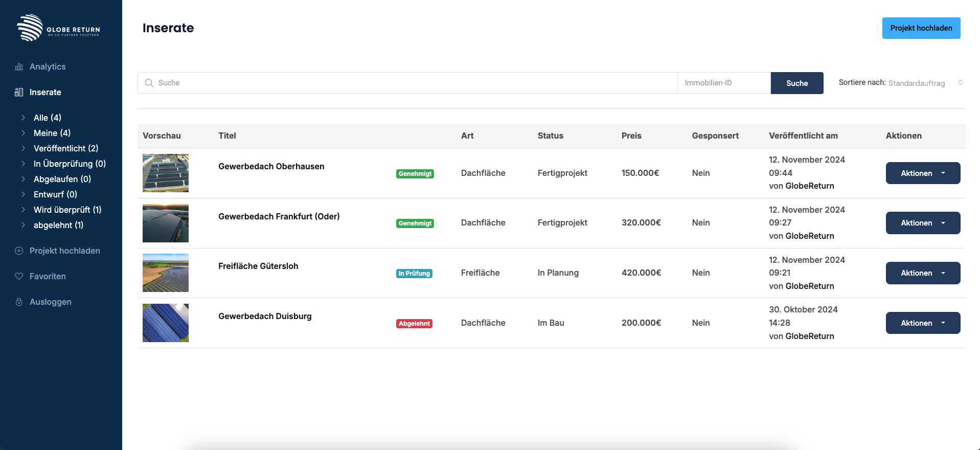Expand the Wird überprüft (1) chevron
This screenshot has height=450, width=980.
[x=23, y=210]
